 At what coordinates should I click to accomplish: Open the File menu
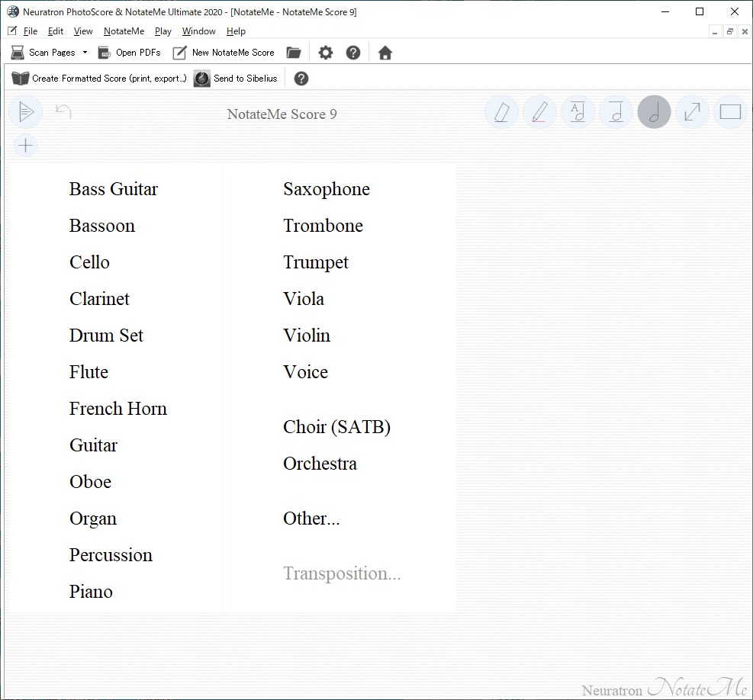click(31, 31)
